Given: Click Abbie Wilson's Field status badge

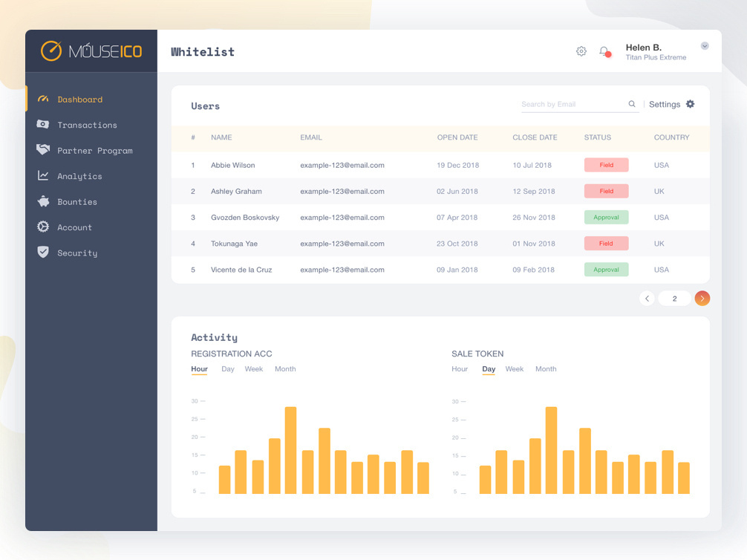Looking at the screenshot, I should tap(607, 165).
